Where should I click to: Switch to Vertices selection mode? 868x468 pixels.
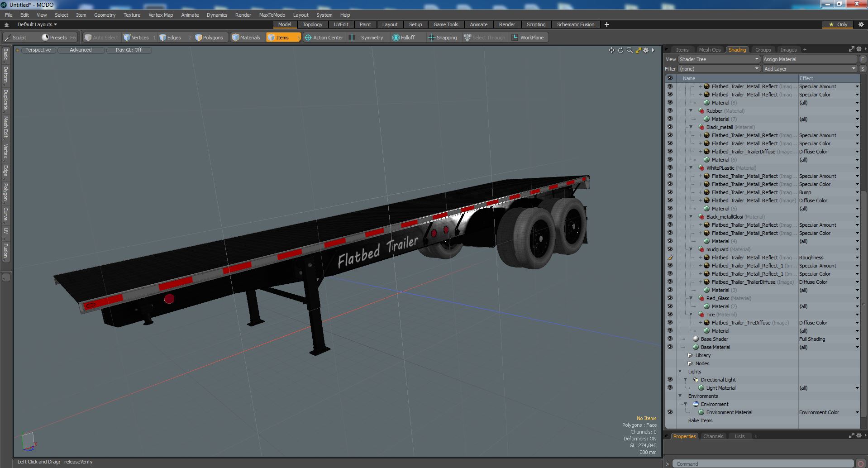(x=139, y=38)
